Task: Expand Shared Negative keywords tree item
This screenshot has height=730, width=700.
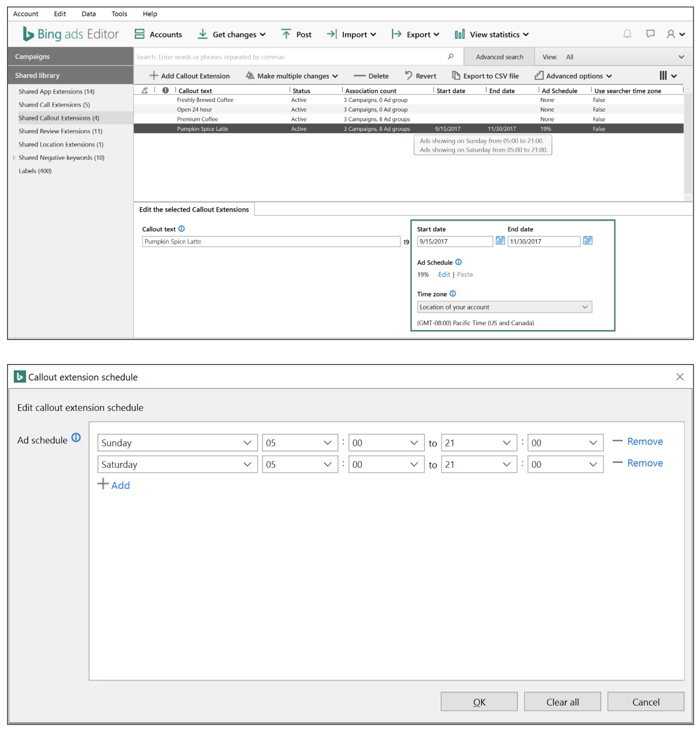Action: [x=14, y=158]
